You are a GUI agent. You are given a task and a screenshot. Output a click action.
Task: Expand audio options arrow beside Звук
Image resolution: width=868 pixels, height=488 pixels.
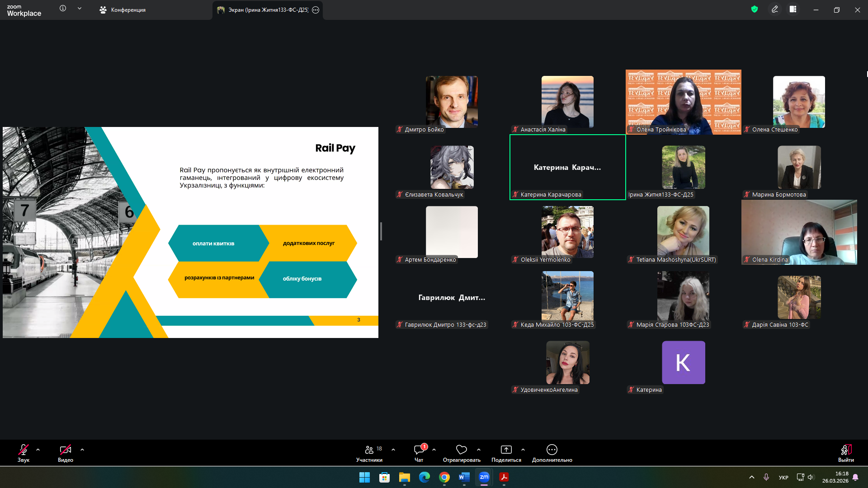[x=38, y=450]
